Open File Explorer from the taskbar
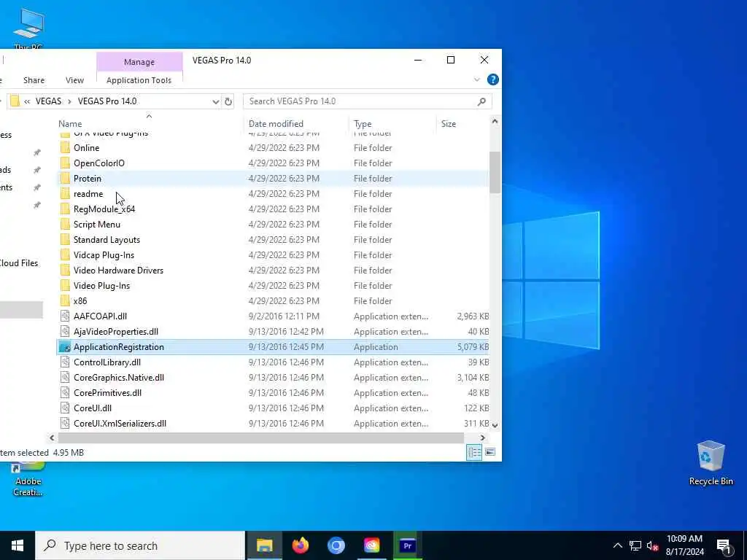 [x=264, y=545]
